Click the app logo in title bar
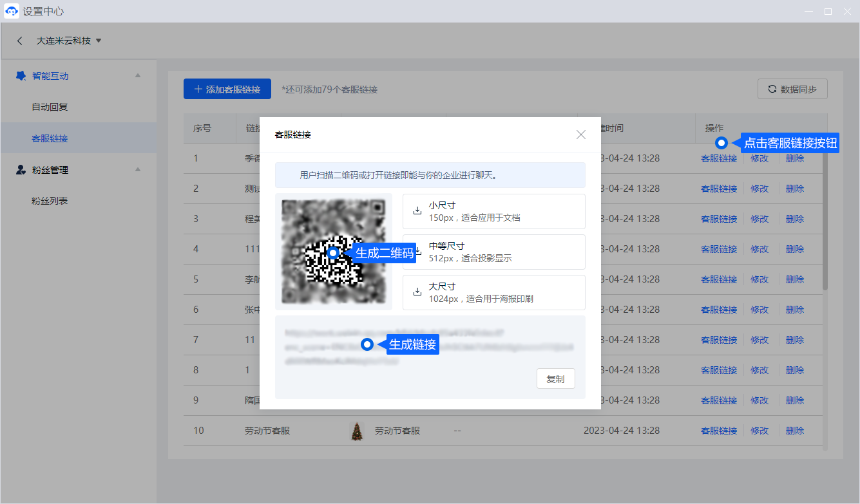The width and height of the screenshot is (860, 504). (11, 12)
